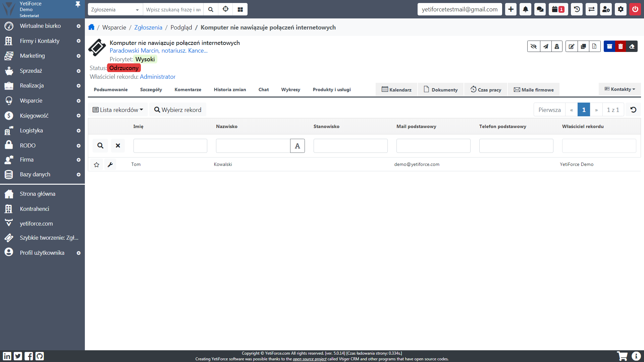Open the Kontakty related module dropdown
The width and height of the screenshot is (644, 362).
[x=620, y=89]
